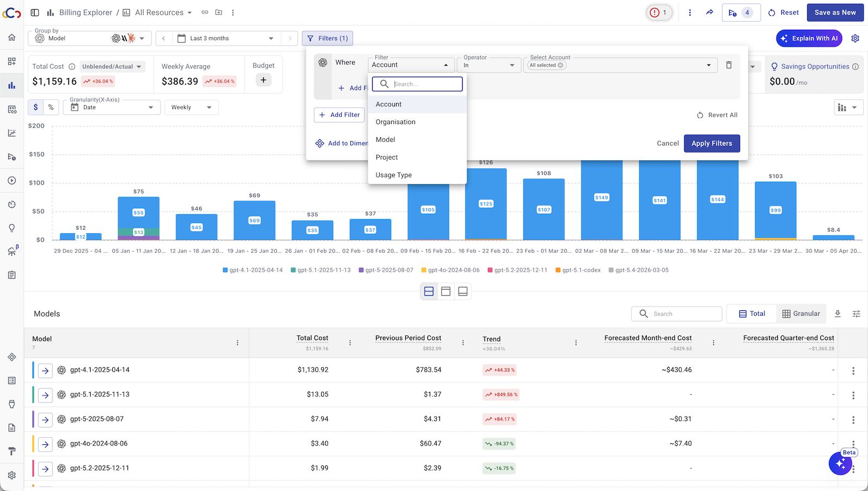Cancel the filter dialog
Image resolution: width=868 pixels, height=491 pixels.
point(668,143)
